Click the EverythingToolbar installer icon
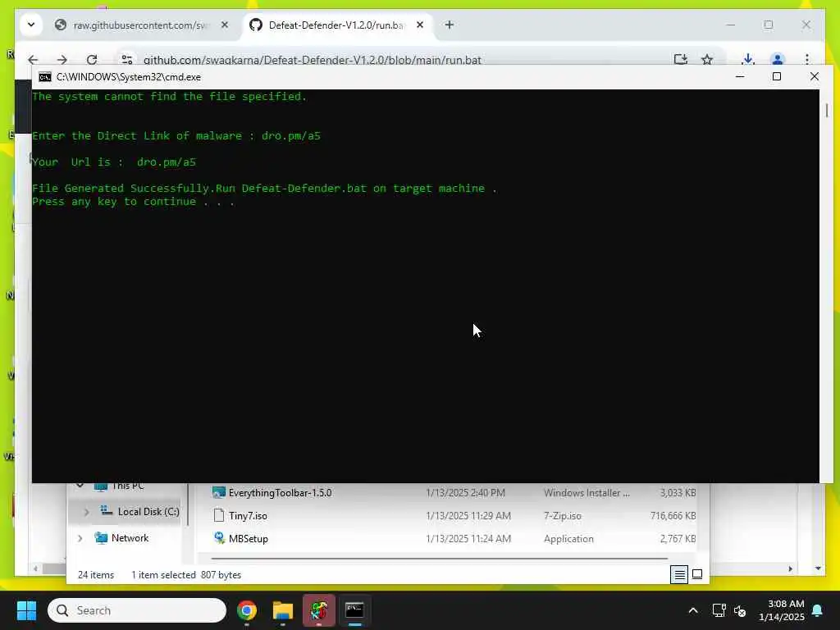The height and width of the screenshot is (630, 840). (x=218, y=492)
